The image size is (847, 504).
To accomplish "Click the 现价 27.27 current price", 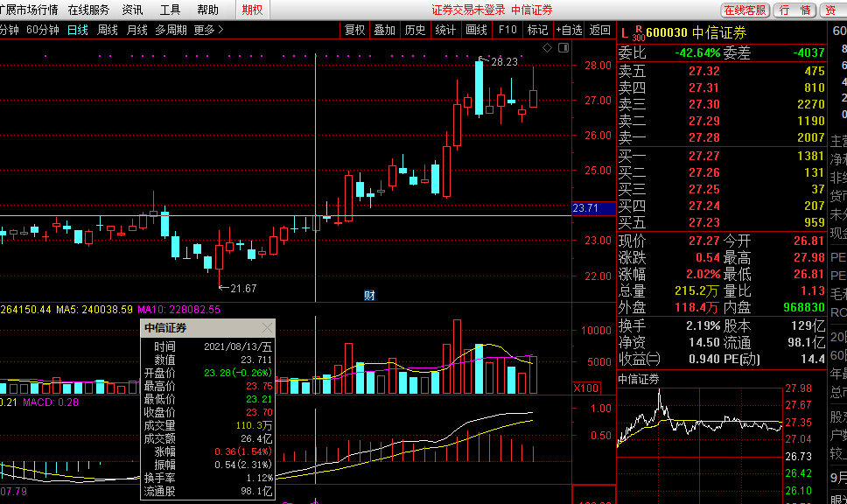I will (703, 241).
